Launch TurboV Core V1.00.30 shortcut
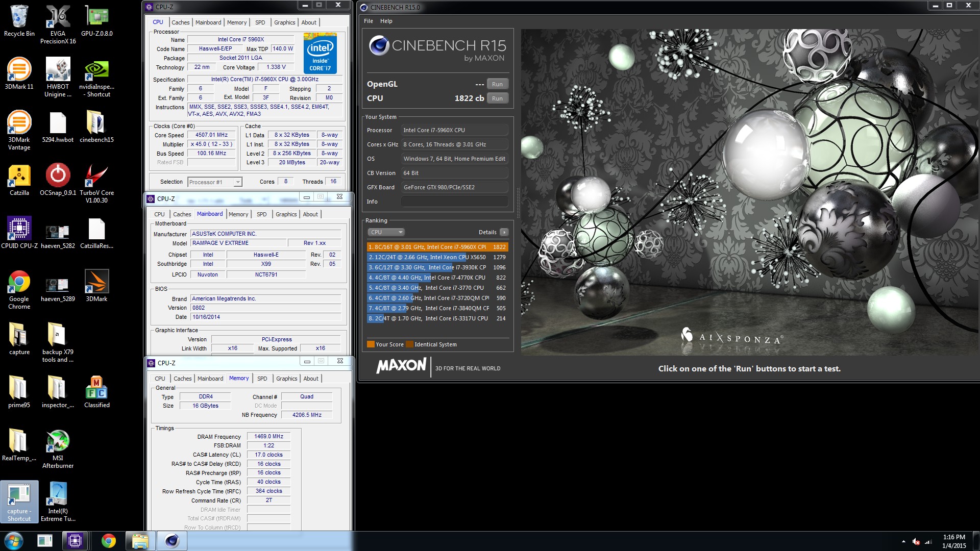The height and width of the screenshot is (551, 980). (96, 184)
